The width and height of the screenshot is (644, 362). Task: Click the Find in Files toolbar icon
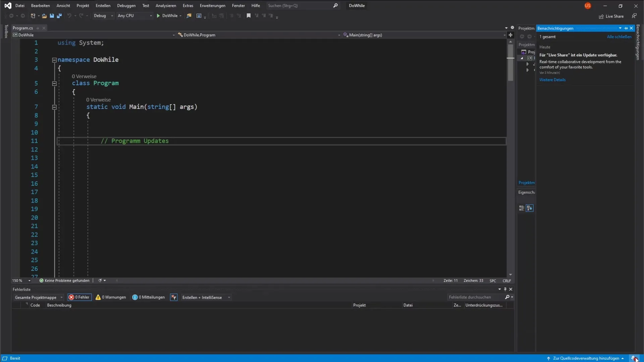[x=189, y=16]
